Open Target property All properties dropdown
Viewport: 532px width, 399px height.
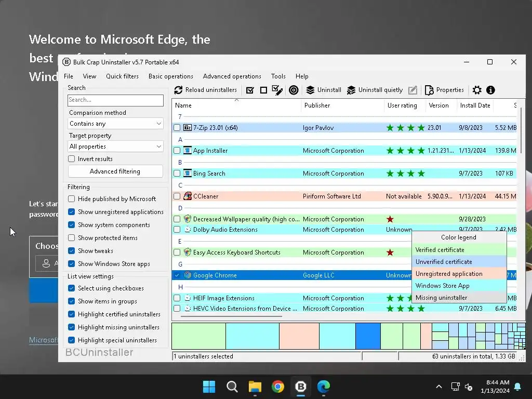(x=115, y=146)
